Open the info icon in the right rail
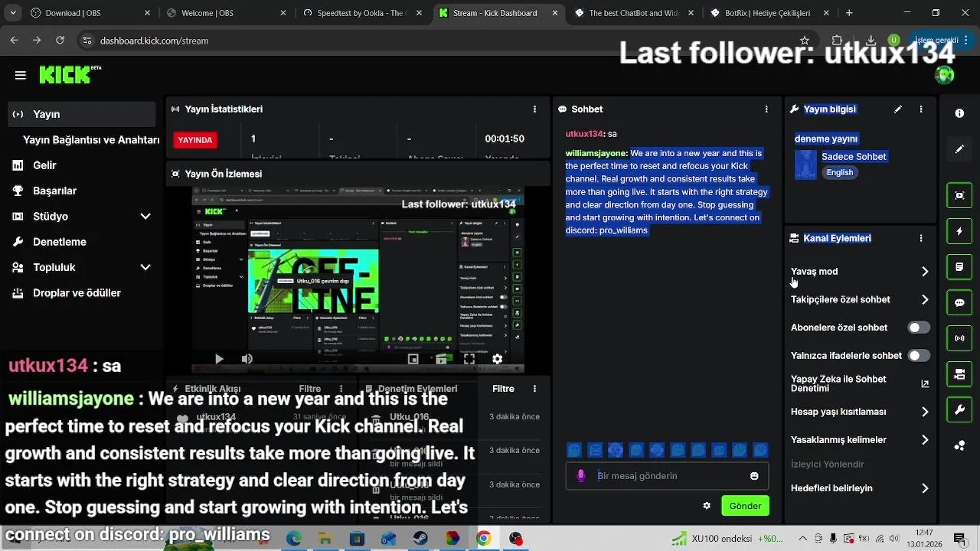The image size is (980, 551). (x=959, y=113)
